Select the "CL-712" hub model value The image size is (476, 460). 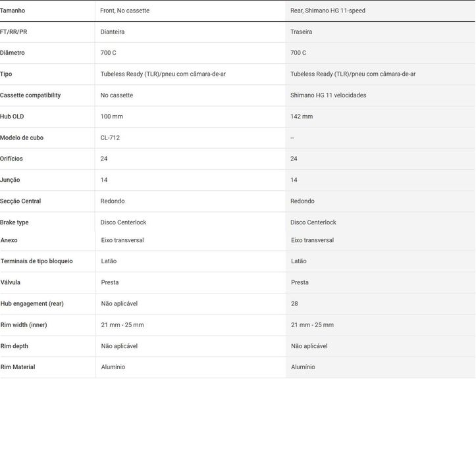[x=110, y=138]
